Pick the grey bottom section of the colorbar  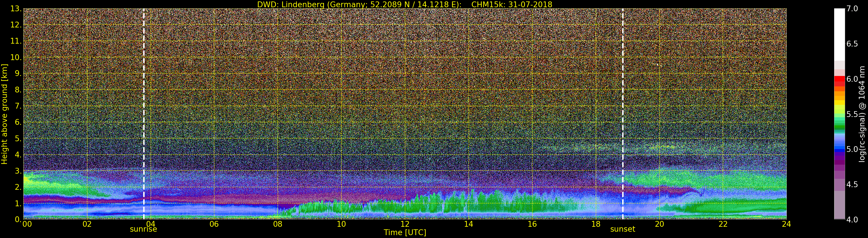point(839,205)
